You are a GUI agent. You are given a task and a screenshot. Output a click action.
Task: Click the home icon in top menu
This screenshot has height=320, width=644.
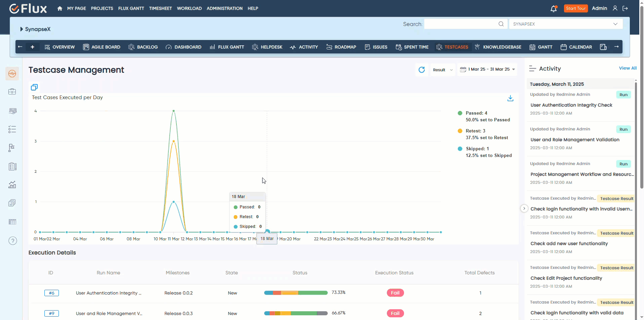click(x=60, y=8)
